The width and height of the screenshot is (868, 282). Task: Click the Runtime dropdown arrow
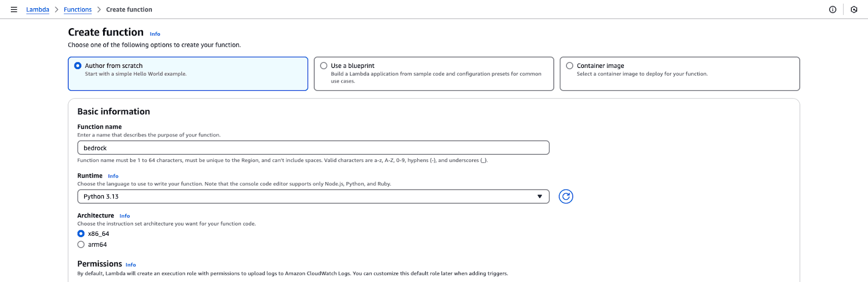(540, 197)
